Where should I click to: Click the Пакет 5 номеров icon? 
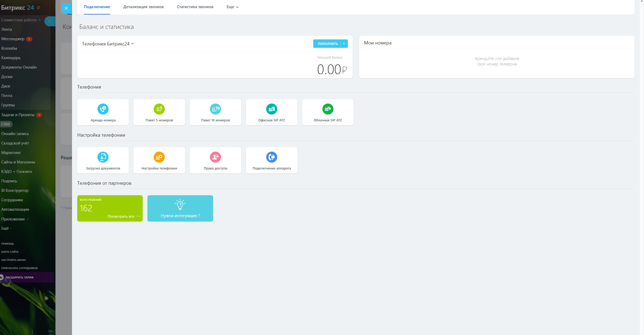coord(159,109)
